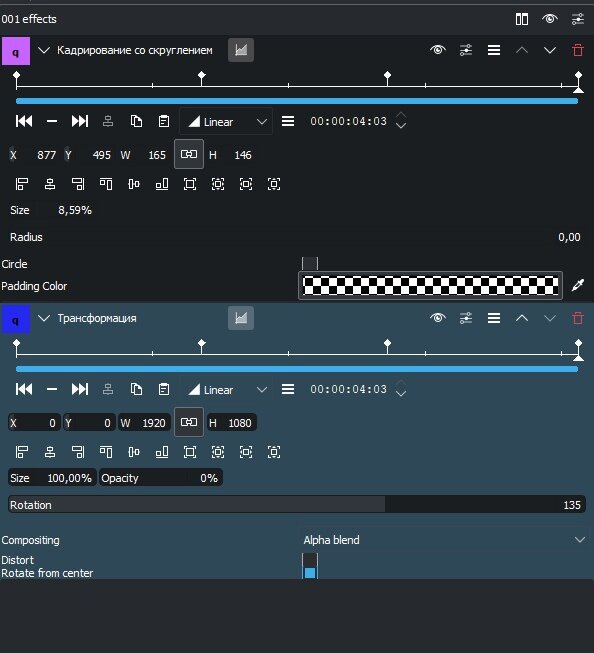Move Трансформация effect up
The height and width of the screenshot is (653, 594).
pos(522,319)
